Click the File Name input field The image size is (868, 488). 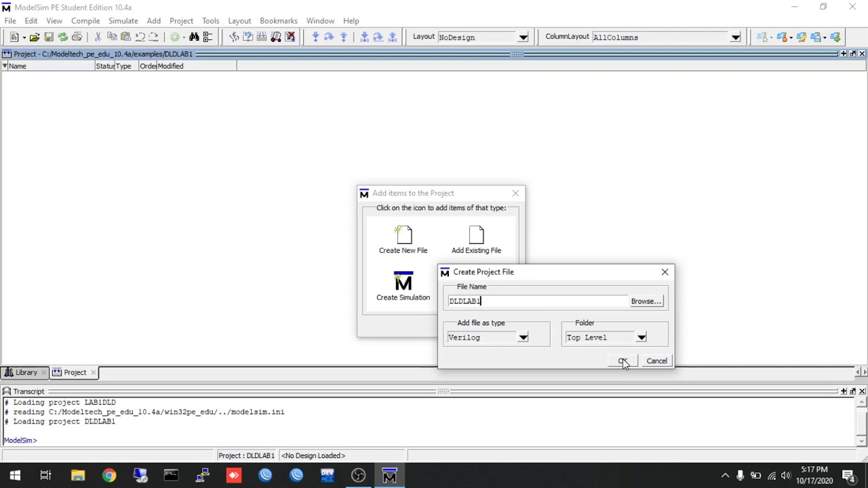click(538, 302)
